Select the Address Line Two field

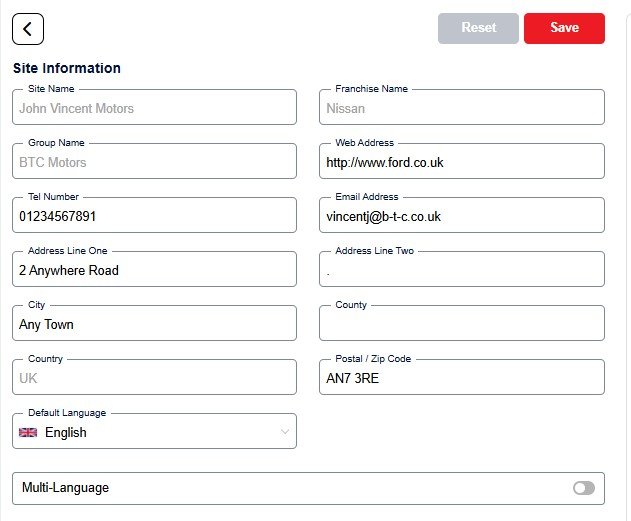(462, 269)
